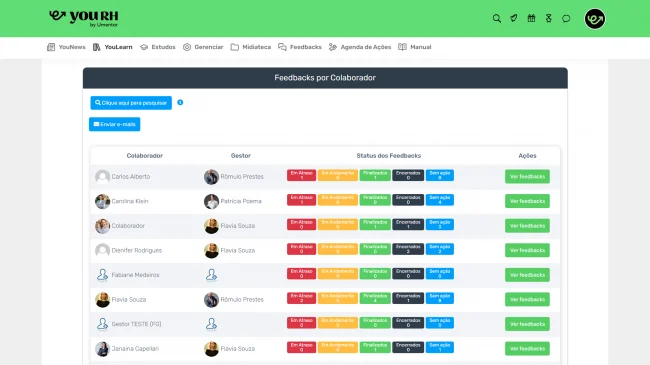
Task: Open Ver feedbacks in the Colaborador row
Action: (x=527, y=226)
